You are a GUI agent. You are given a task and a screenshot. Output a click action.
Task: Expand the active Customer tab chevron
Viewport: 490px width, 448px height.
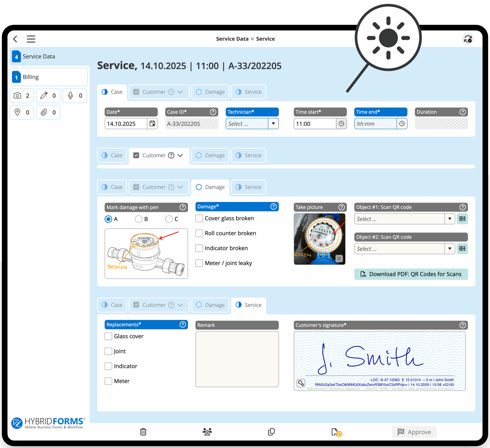[180, 155]
